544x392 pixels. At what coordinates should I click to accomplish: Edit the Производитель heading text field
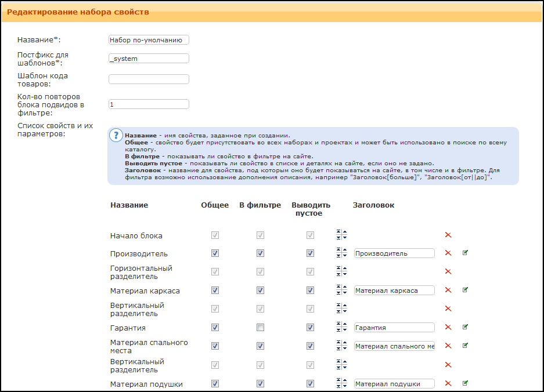tap(394, 253)
